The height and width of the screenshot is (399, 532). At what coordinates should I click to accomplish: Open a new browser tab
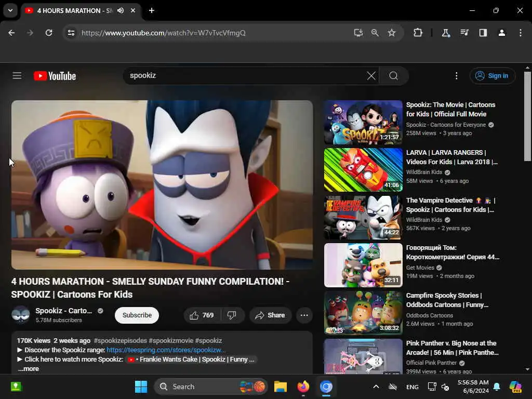pyautogui.click(x=152, y=10)
